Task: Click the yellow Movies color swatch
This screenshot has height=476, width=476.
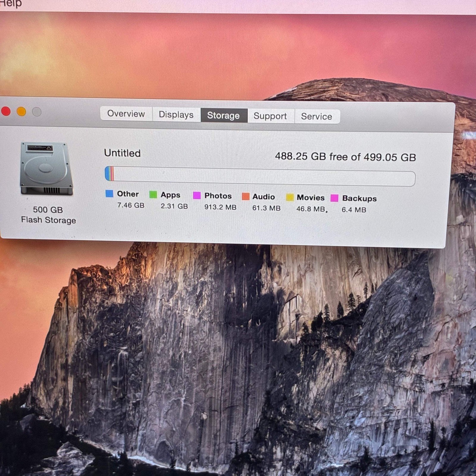Action: pos(289,198)
